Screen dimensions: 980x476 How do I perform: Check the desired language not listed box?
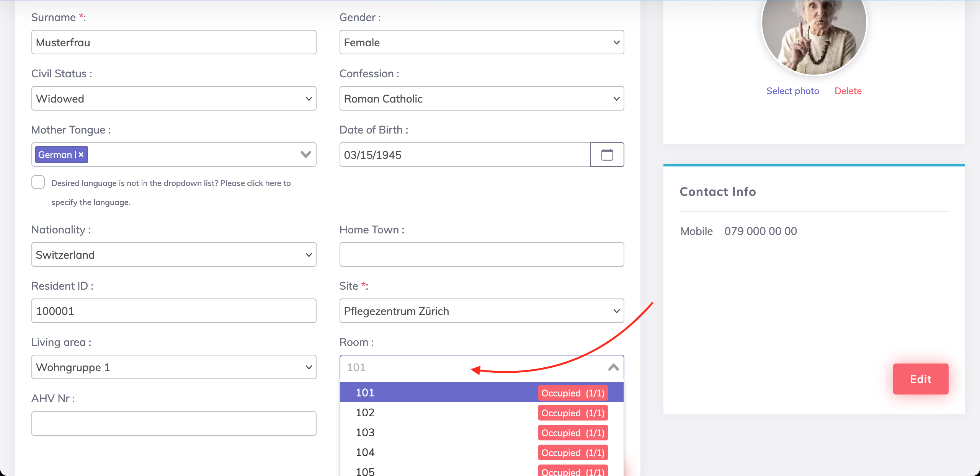point(38,182)
